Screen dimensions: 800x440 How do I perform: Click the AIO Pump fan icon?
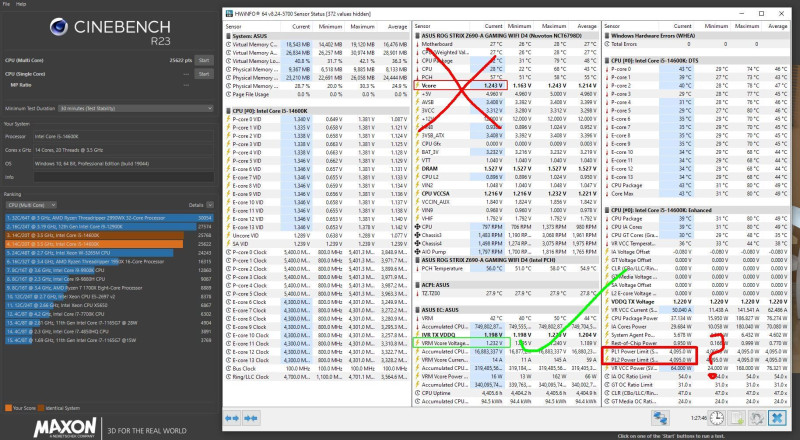418,252
